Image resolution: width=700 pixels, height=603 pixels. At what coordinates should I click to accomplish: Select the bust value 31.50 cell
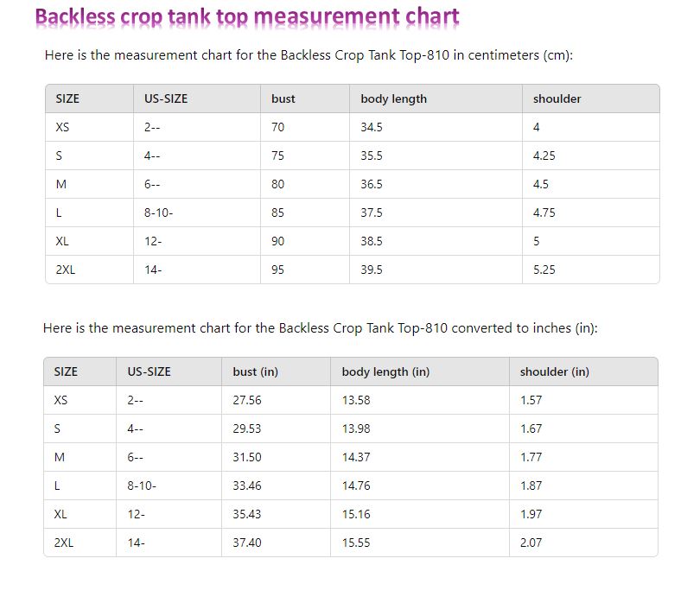(246, 457)
